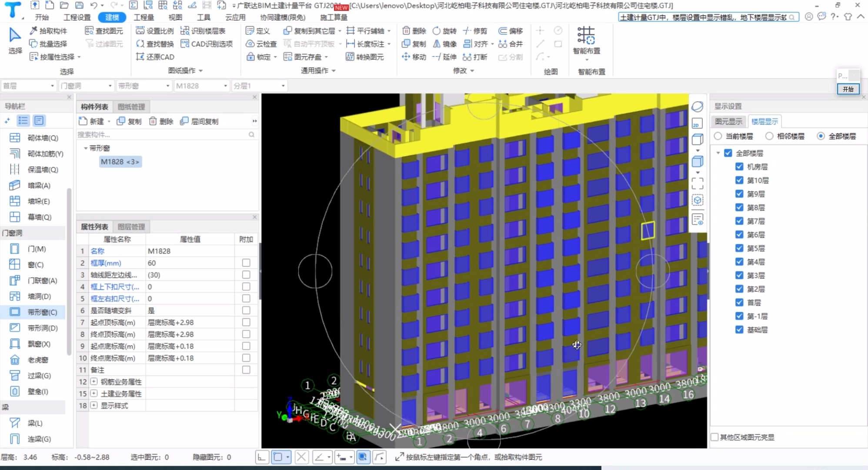This screenshot has width=868, height=470.
Task: Tick the 框厚(mm) 附加 checkbox
Action: [x=246, y=263]
